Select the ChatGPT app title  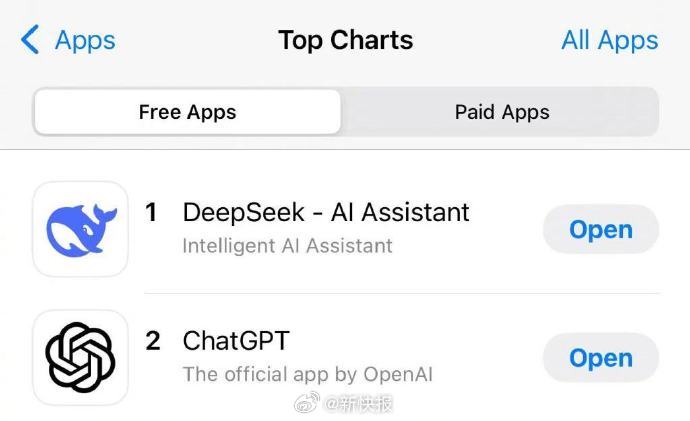point(236,341)
